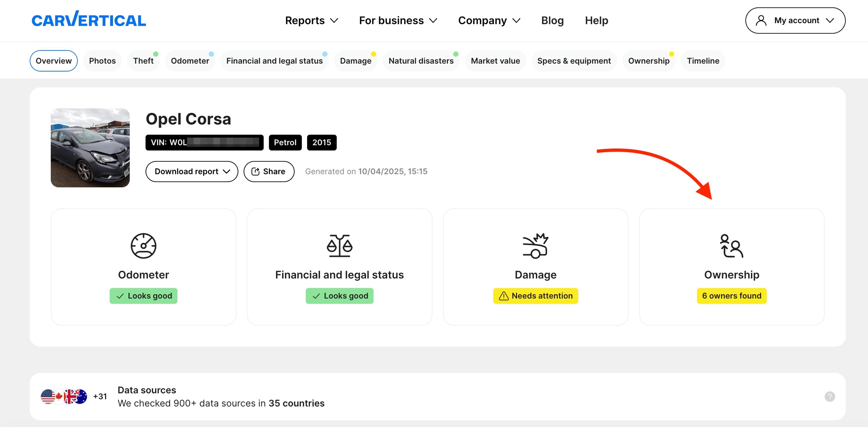Click the ownership people transfer icon

[x=731, y=246]
